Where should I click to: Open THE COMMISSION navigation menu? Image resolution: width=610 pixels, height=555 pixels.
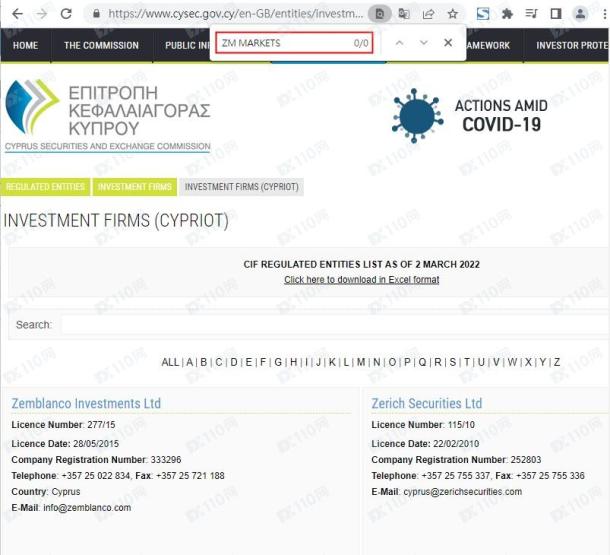[x=101, y=46]
